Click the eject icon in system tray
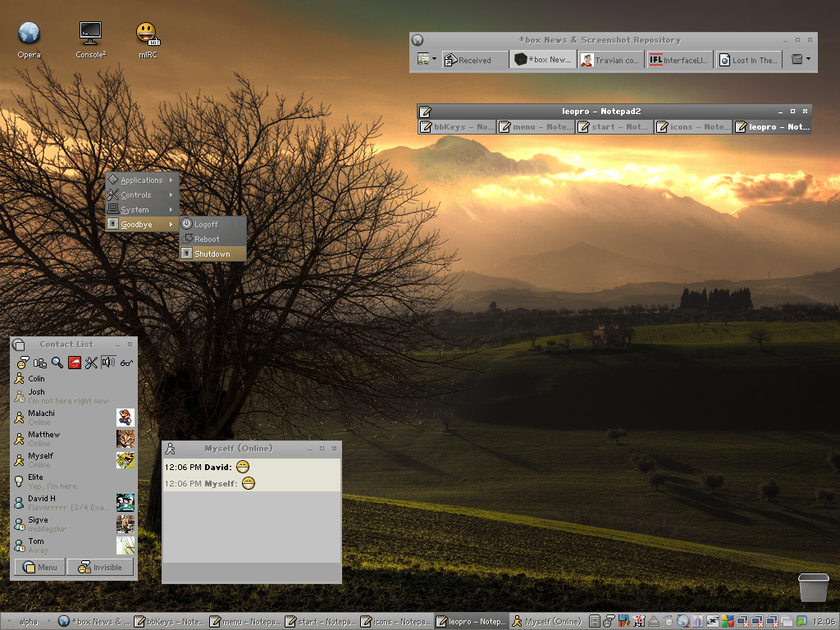Image resolution: width=840 pixels, height=630 pixels. click(x=654, y=622)
